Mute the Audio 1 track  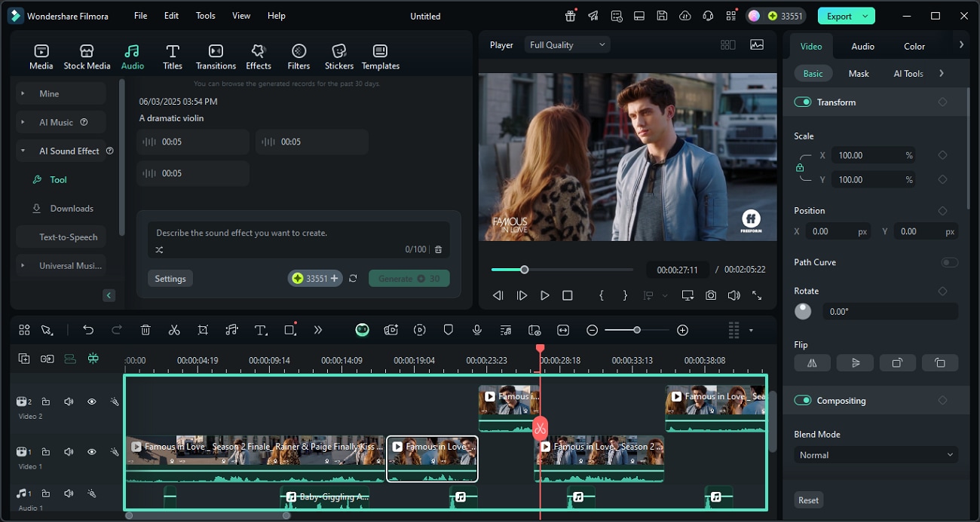69,493
